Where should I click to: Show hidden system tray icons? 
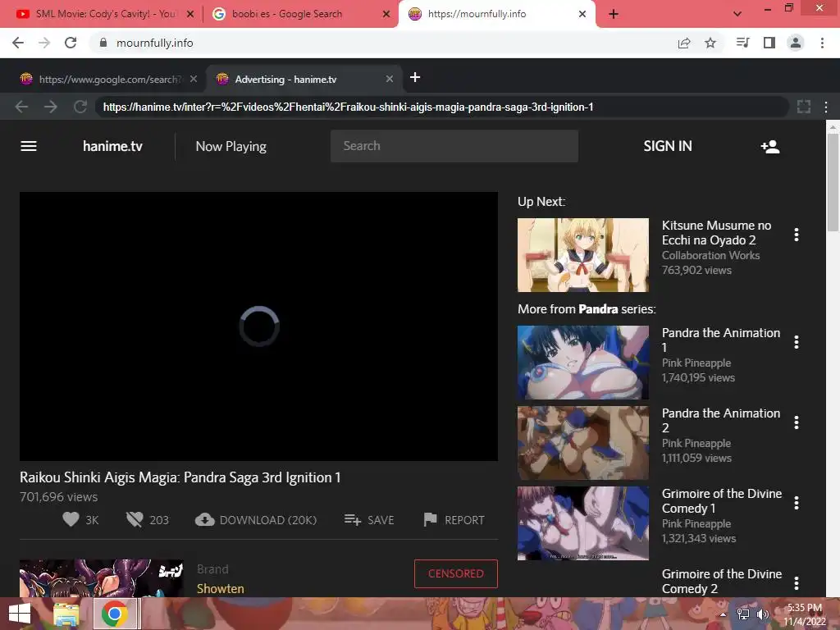723,614
